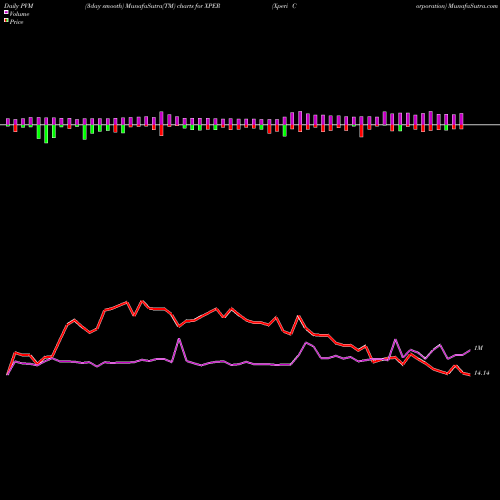This screenshot has width=500, height=500.
Task: Click the Price legend color swatch
Action: click(x=6, y=20)
